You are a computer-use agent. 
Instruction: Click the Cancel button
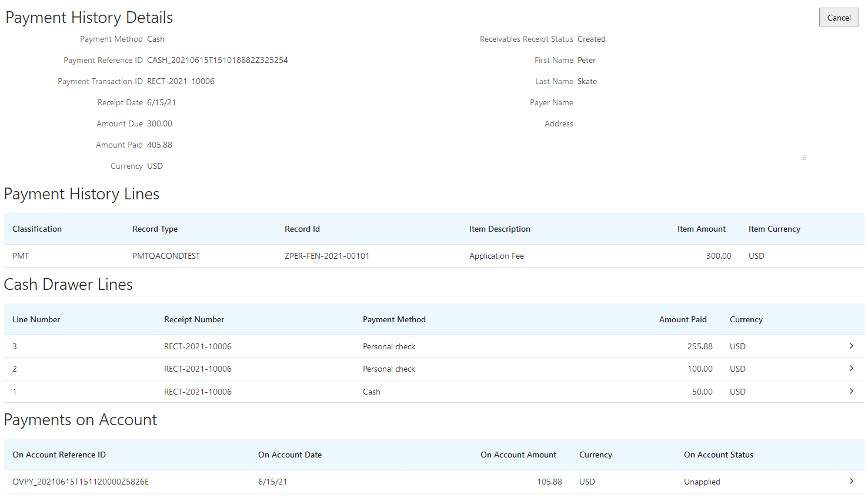[x=839, y=17]
